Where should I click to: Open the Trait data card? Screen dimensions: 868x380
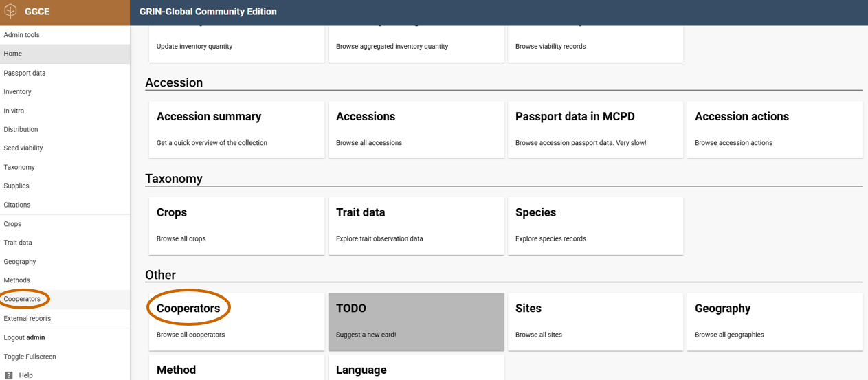pyautogui.click(x=416, y=225)
